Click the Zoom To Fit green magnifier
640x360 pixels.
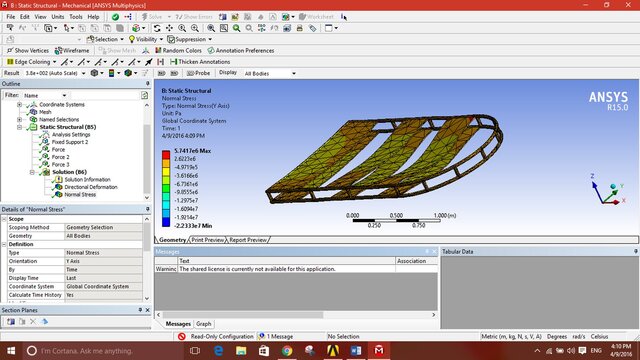tap(236, 28)
